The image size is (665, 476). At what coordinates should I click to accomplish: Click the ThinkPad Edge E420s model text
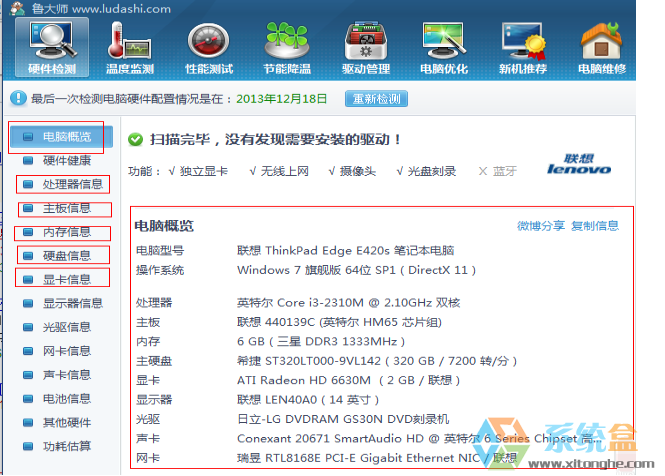(346, 250)
